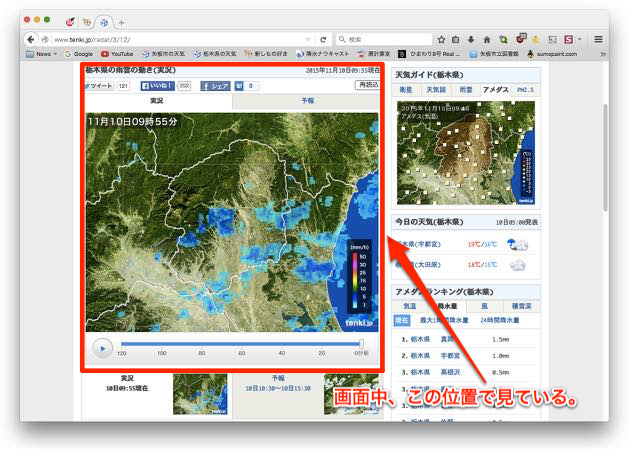Switch to the 予報 forecast tab

pos(306,101)
